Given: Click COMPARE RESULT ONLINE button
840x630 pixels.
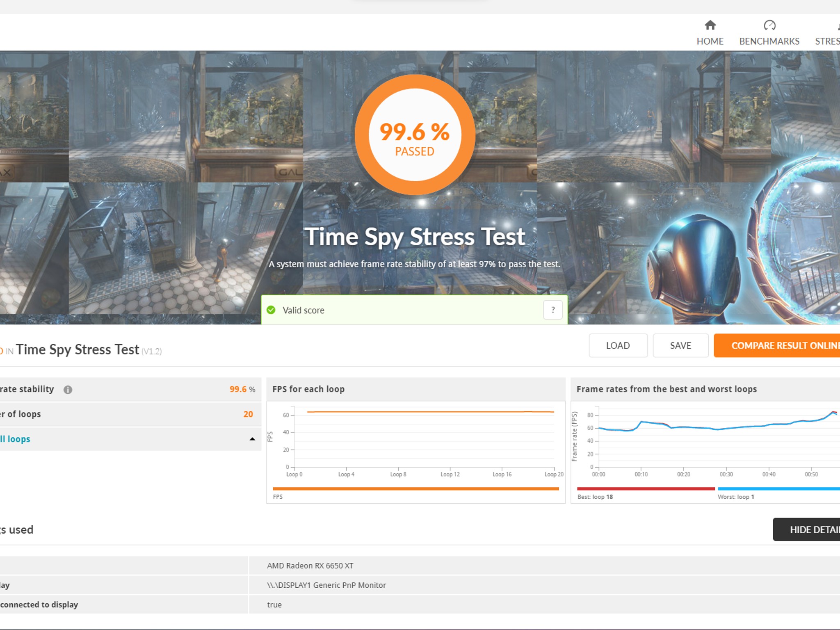Looking at the screenshot, I should point(777,346).
